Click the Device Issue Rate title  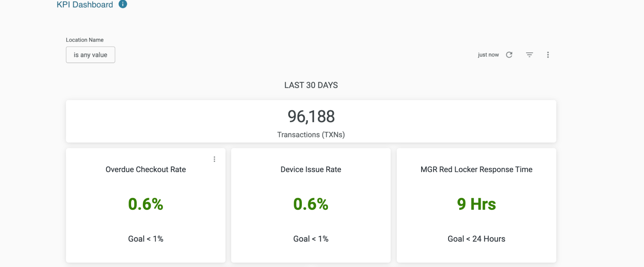311,170
